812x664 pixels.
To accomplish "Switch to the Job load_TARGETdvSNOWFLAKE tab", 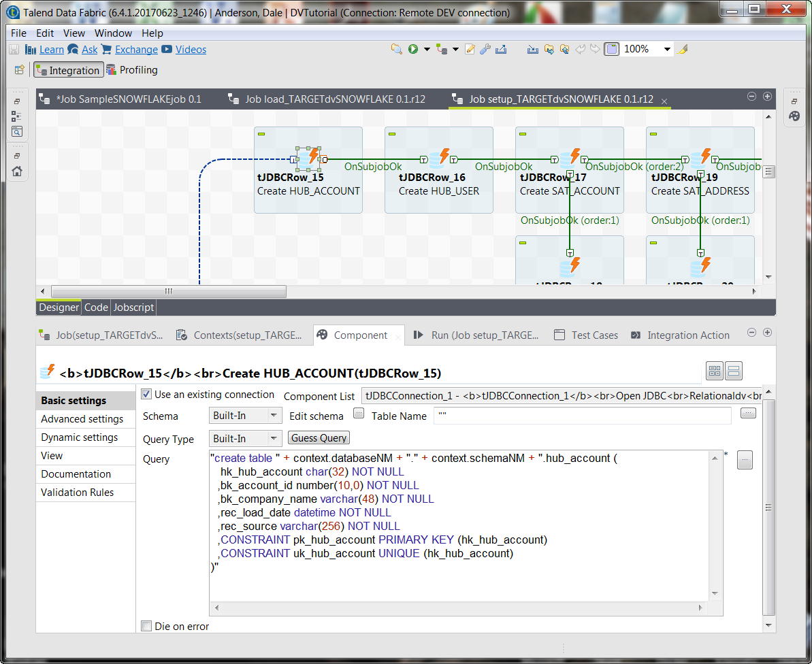I will (335, 99).
